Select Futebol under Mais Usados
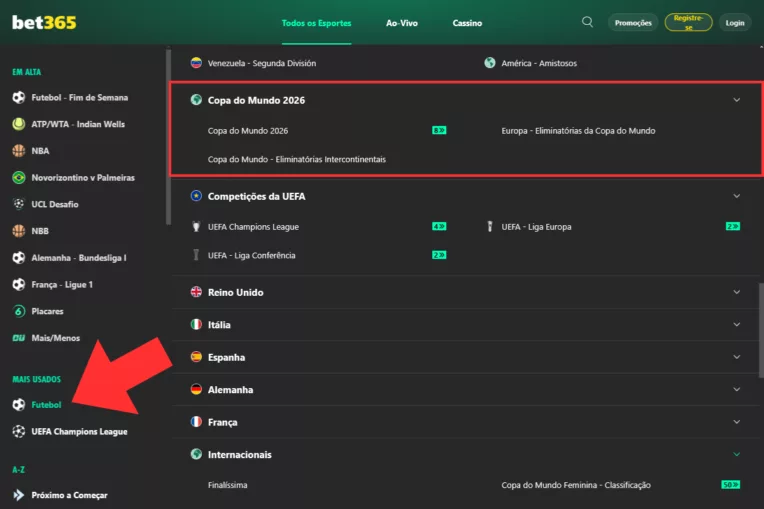 (x=46, y=405)
